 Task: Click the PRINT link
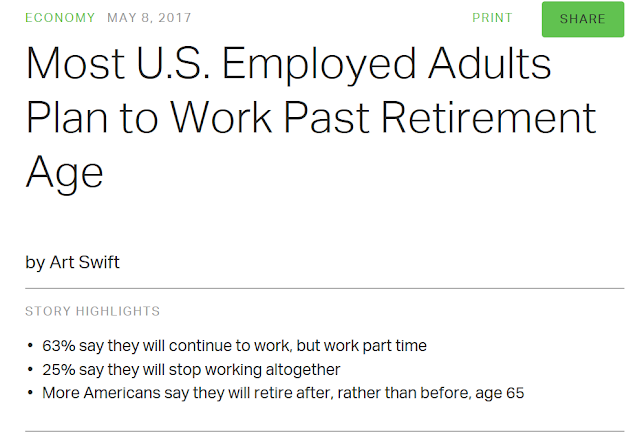tap(492, 18)
